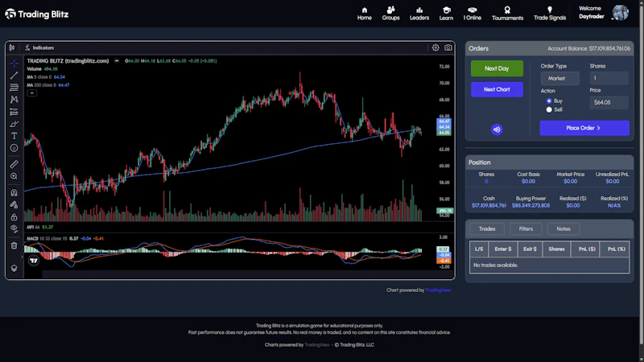Advance to the Next Day
This screenshot has height=362, width=644.
497,68
